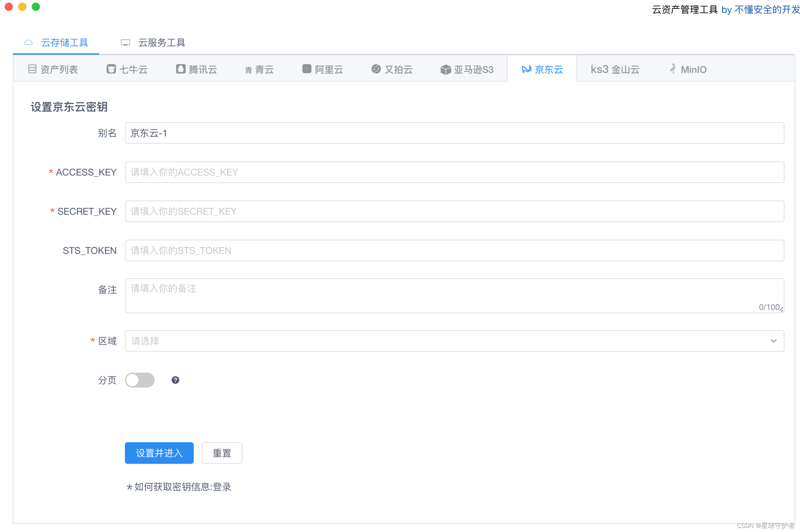Viewport: 800px width, 532px height.
Task: Click the MinIO flamingo icon
Action: pos(673,69)
